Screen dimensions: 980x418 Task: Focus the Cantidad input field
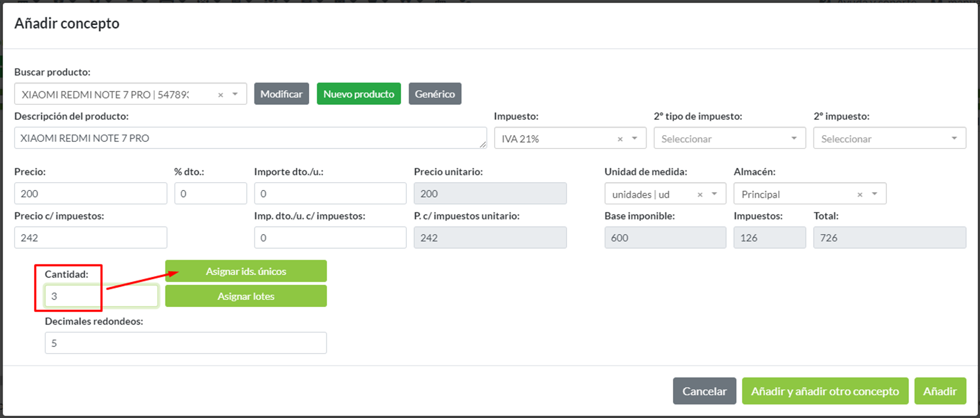(x=101, y=296)
